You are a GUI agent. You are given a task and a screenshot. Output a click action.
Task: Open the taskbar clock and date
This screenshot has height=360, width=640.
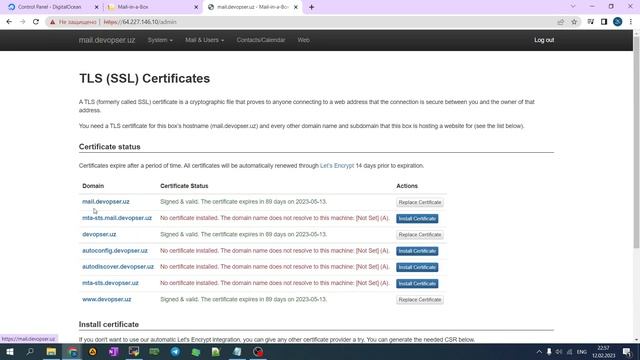(603, 352)
